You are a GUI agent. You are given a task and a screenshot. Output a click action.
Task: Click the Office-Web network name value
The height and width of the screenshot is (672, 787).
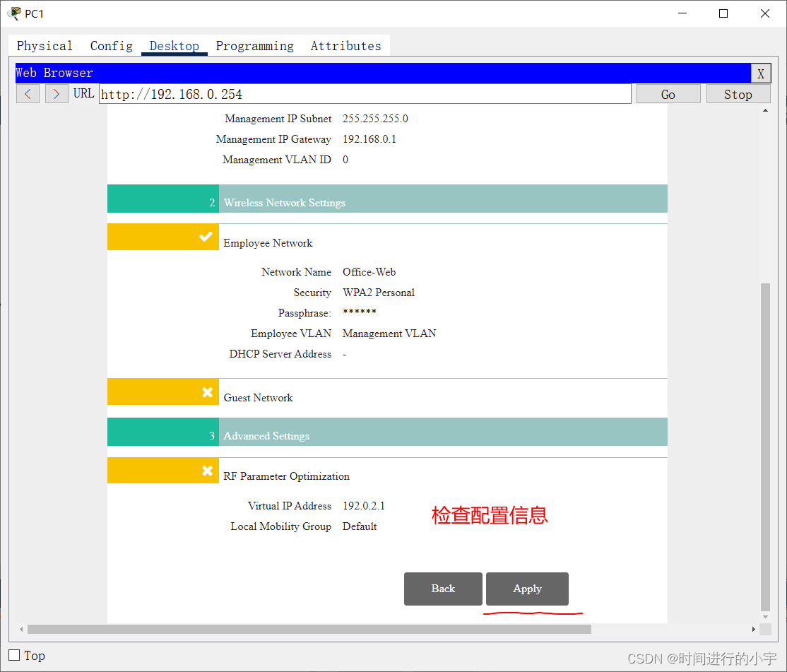369,272
